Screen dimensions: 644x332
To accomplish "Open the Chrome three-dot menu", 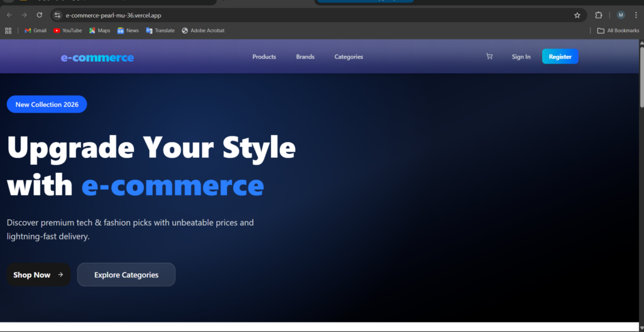I will (636, 15).
